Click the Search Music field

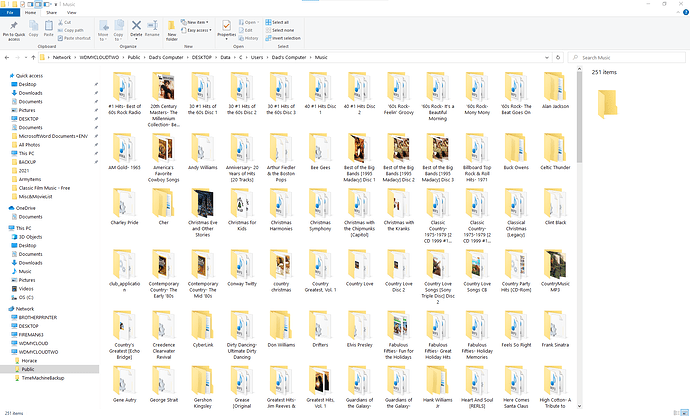click(x=627, y=58)
